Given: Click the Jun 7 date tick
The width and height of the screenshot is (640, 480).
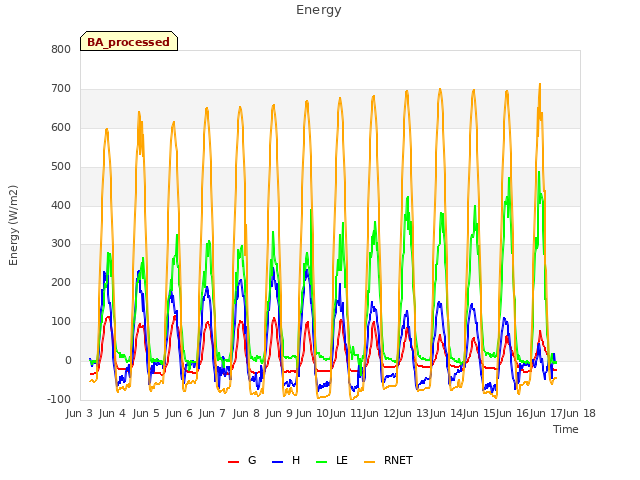Looking at the screenshot, I should click(212, 413).
